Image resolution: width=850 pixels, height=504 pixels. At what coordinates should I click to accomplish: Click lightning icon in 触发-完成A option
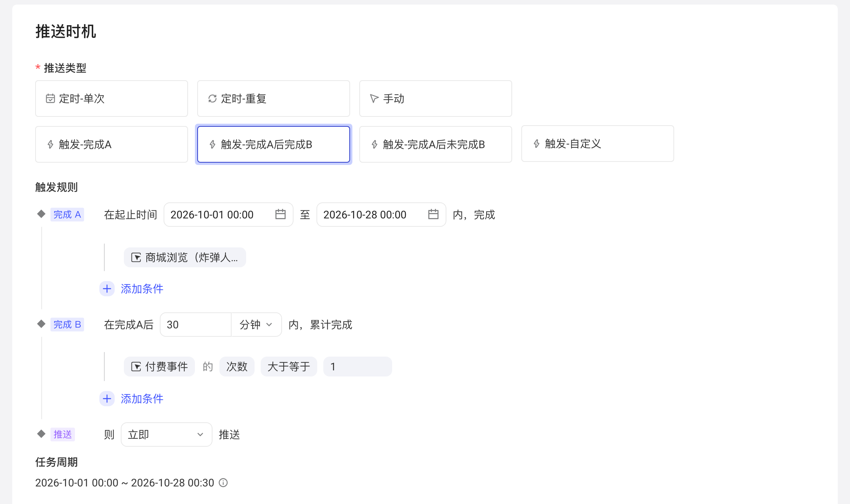[x=50, y=144]
